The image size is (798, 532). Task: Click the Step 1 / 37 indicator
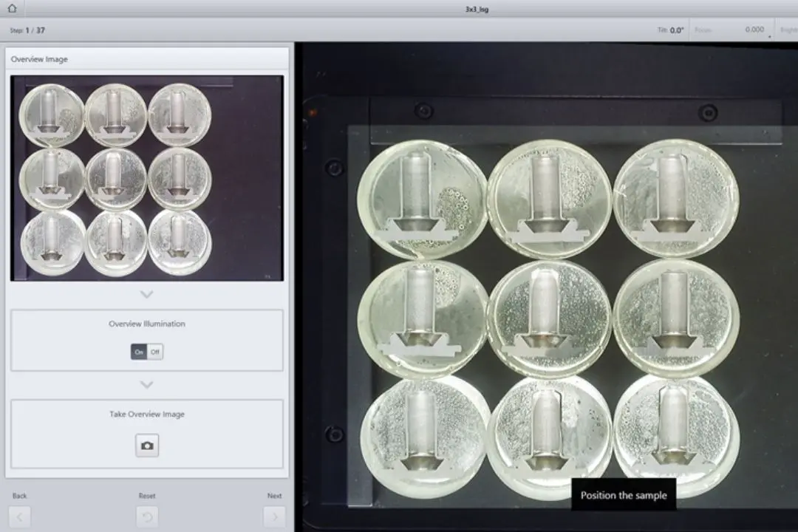(27, 30)
